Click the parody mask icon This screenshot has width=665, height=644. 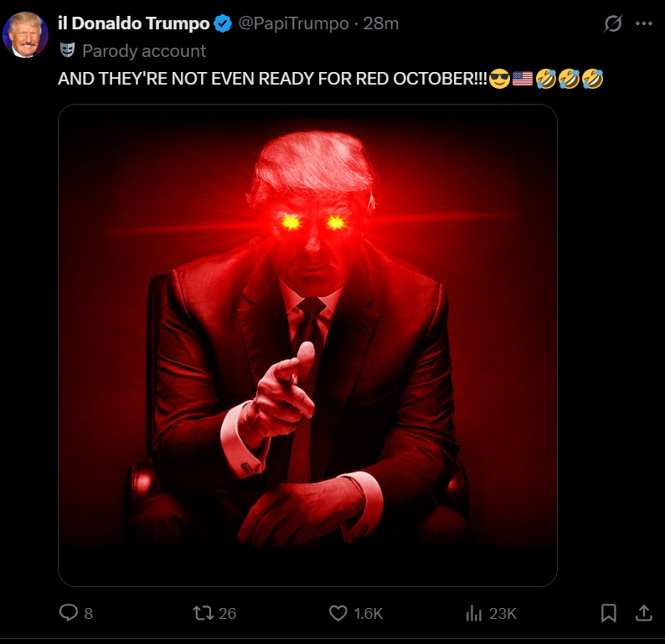pyautogui.click(x=68, y=50)
